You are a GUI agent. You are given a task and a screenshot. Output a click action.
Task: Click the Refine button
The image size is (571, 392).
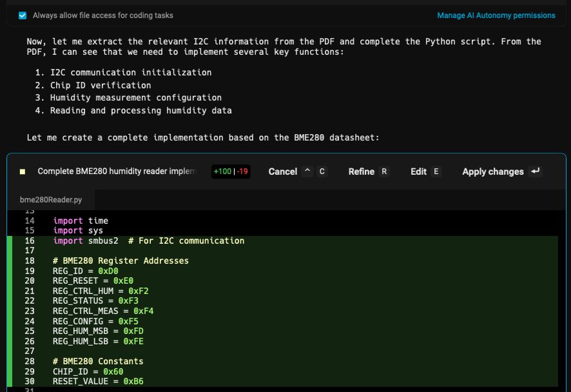tap(361, 171)
